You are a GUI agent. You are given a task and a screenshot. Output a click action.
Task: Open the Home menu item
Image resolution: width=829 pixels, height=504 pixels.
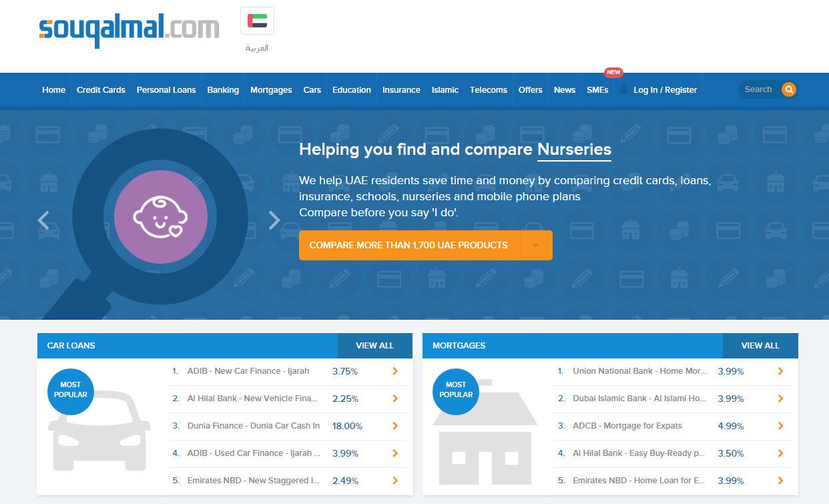(54, 90)
